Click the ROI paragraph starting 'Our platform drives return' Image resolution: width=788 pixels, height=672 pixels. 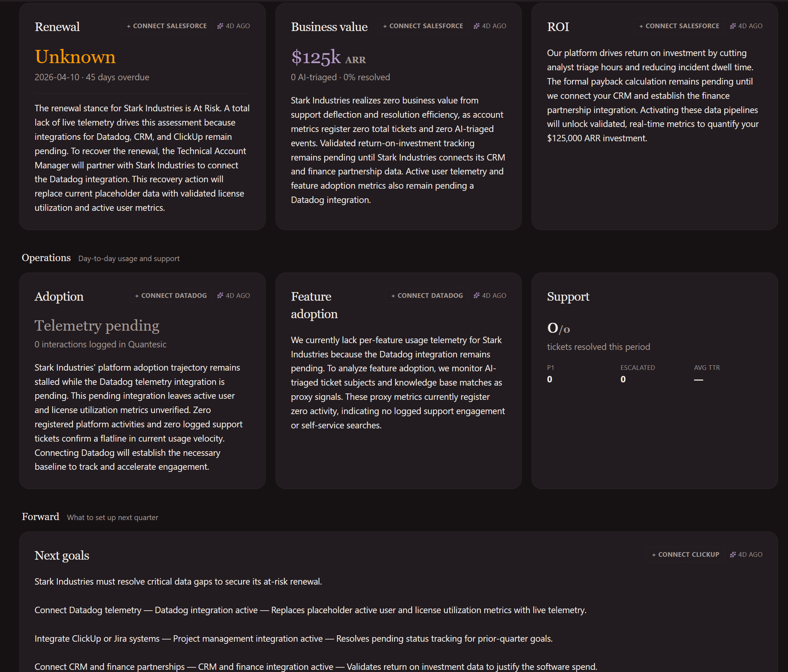653,96
